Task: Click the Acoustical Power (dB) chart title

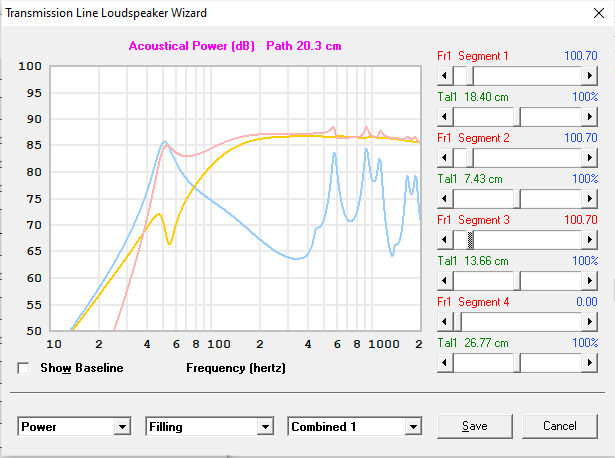Action: tap(192, 46)
